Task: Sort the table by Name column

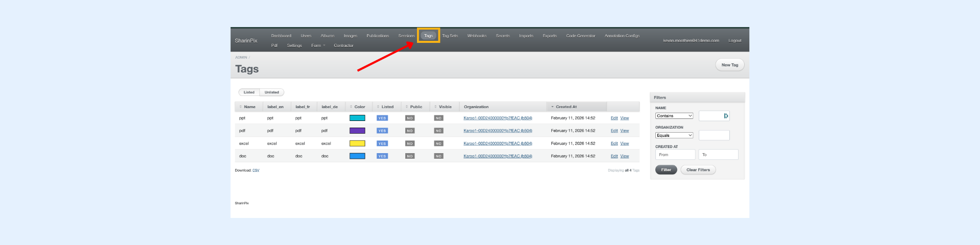Action: [x=249, y=107]
